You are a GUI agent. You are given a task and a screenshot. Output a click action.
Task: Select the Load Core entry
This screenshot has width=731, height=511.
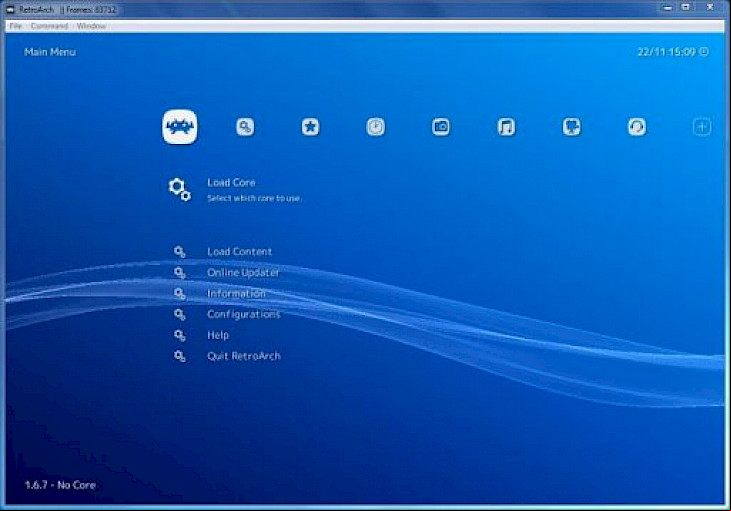pyautogui.click(x=231, y=183)
